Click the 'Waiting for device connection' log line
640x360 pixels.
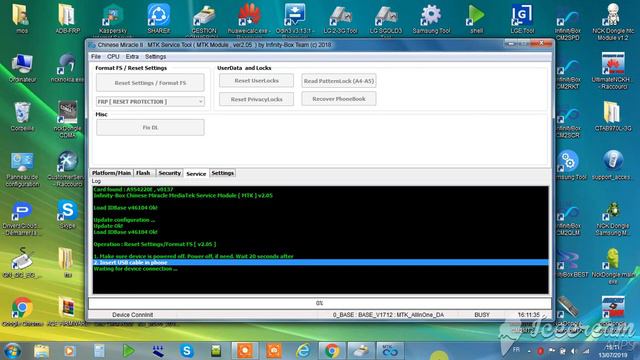pos(135,269)
